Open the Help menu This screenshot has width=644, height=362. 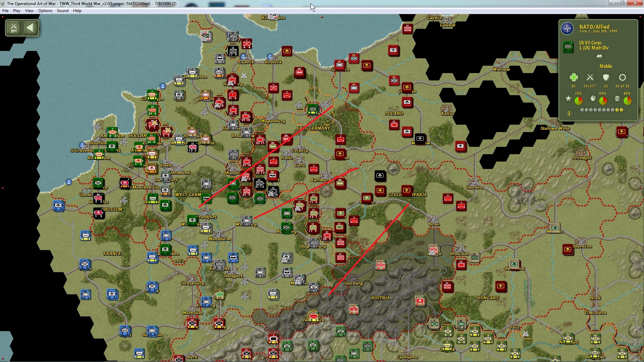pyautogui.click(x=77, y=11)
